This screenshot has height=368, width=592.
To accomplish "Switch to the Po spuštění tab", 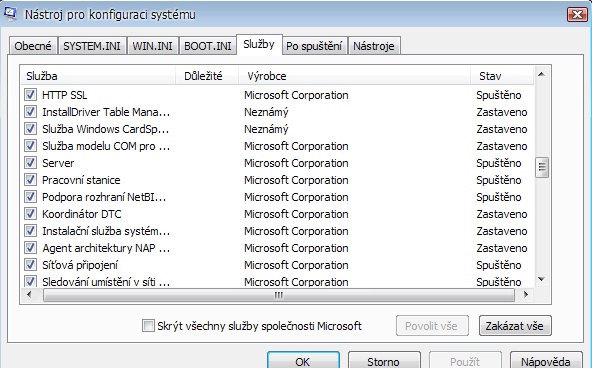I will click(314, 46).
